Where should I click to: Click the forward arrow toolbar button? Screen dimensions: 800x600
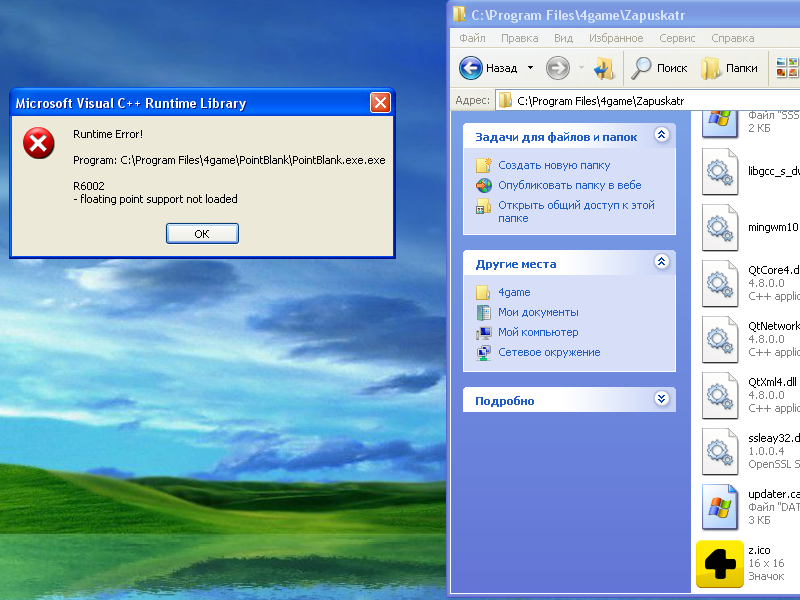pyautogui.click(x=558, y=68)
